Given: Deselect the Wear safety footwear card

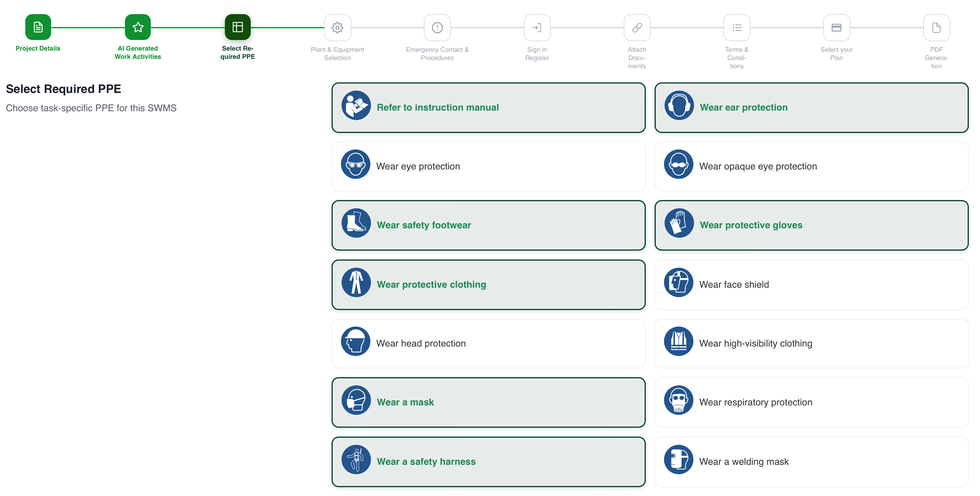Looking at the screenshot, I should [489, 225].
